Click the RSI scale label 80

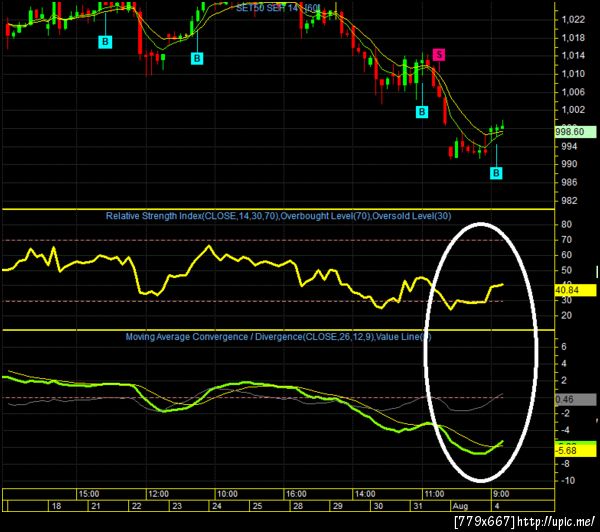click(x=567, y=224)
